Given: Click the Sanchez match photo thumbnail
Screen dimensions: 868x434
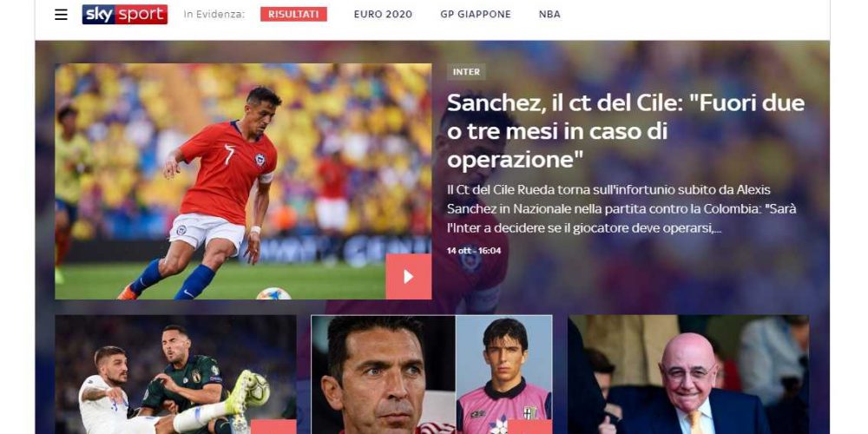Looking at the screenshot, I should [243, 181].
